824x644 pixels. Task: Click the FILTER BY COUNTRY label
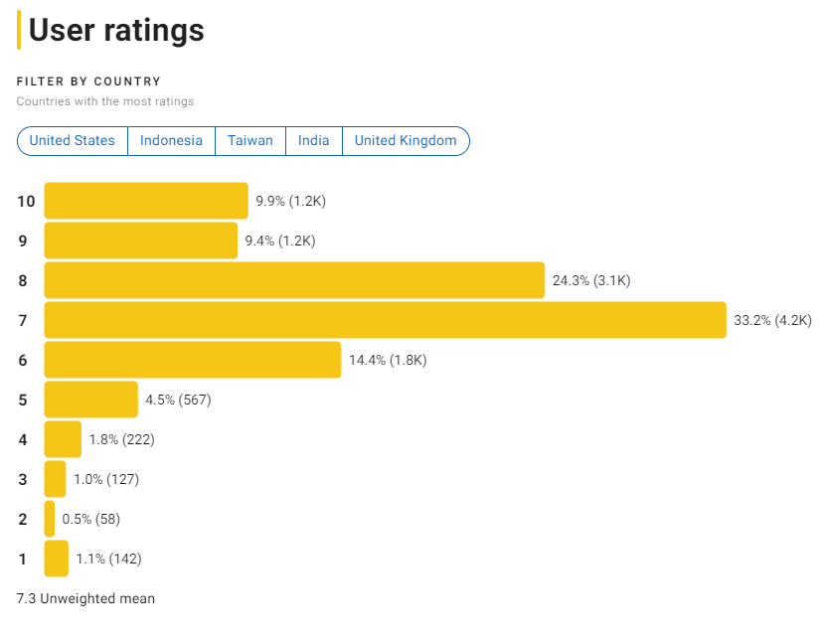click(x=88, y=81)
